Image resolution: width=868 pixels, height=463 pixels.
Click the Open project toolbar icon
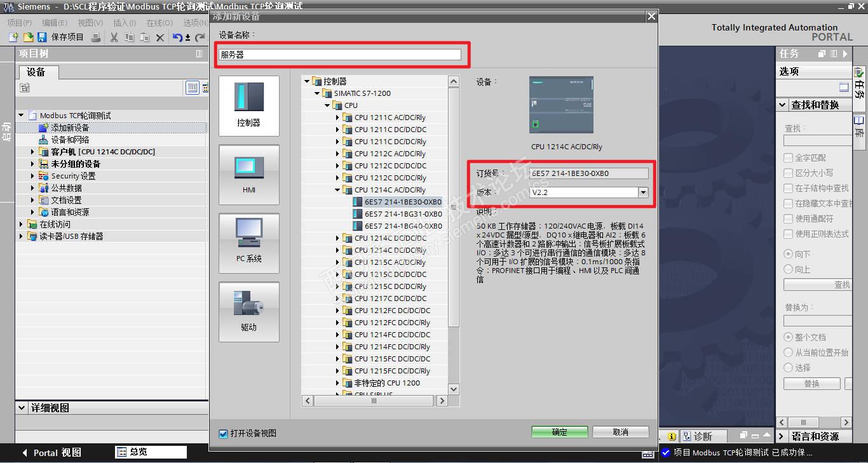click(28, 37)
